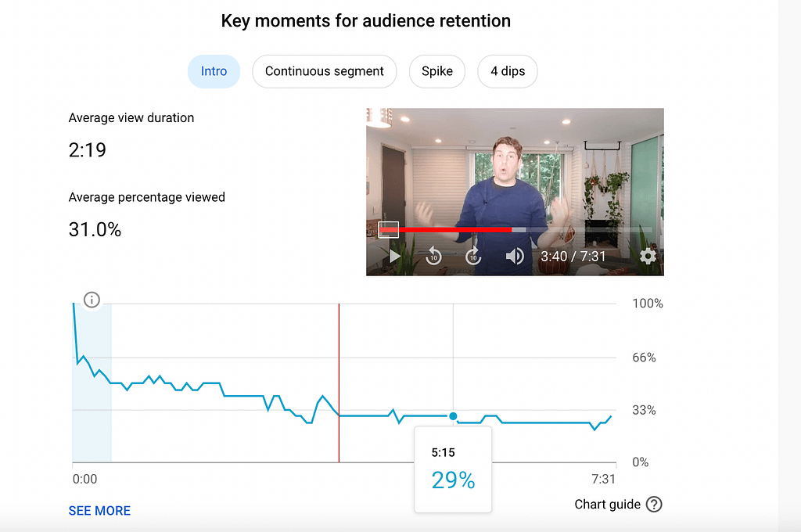
Task: Click the 0% axis label
Action: click(x=641, y=462)
